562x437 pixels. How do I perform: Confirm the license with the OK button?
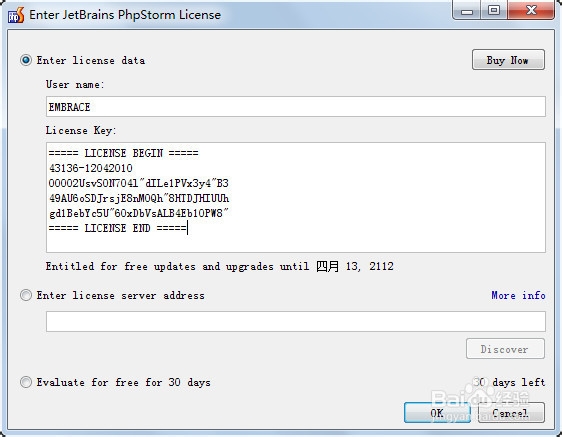point(437,413)
